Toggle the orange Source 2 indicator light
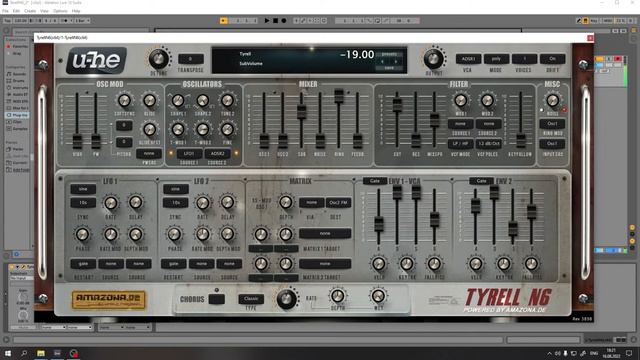 point(236,153)
